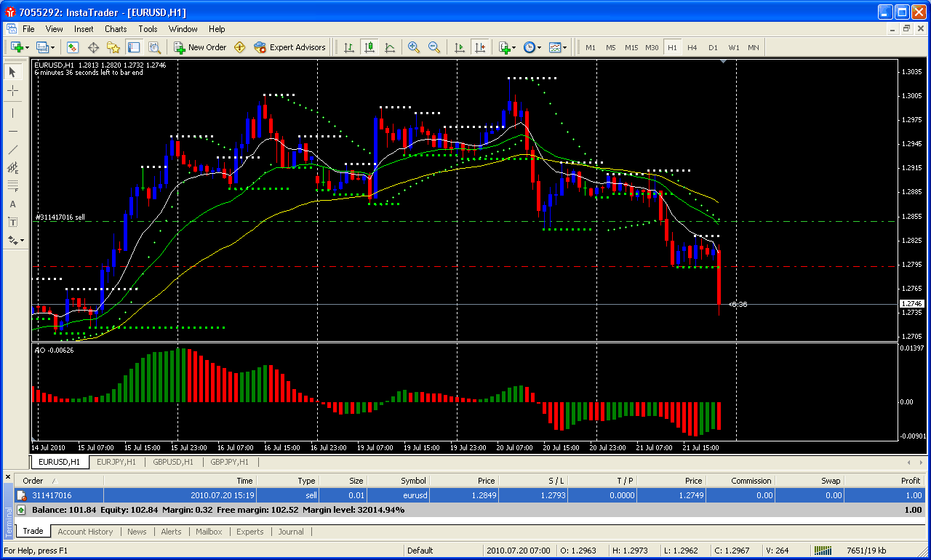Expand the Indicators list dropdown

[507, 47]
